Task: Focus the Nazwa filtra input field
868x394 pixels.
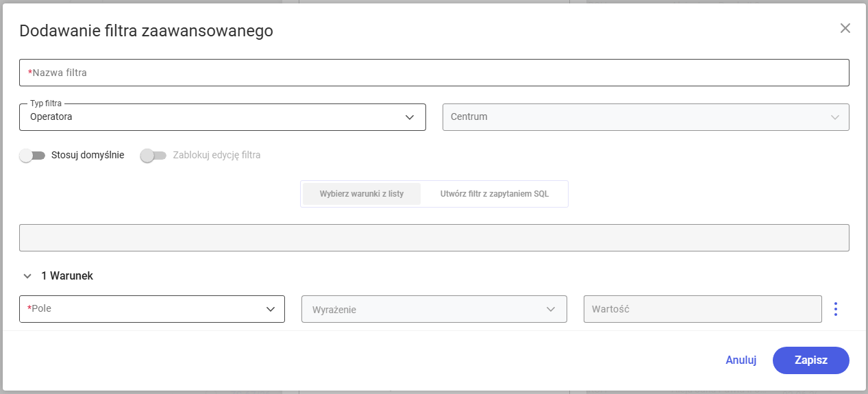Action: tap(434, 73)
